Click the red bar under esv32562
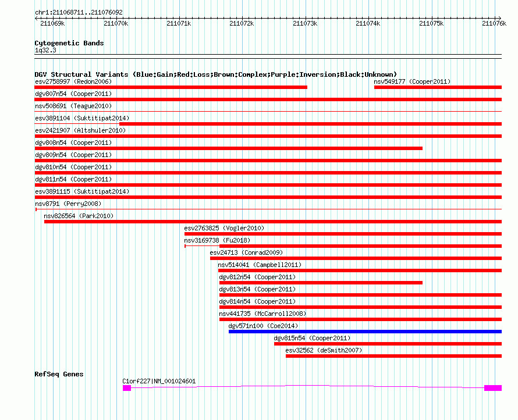Viewport: 518px width, 420px height. tap(394, 356)
